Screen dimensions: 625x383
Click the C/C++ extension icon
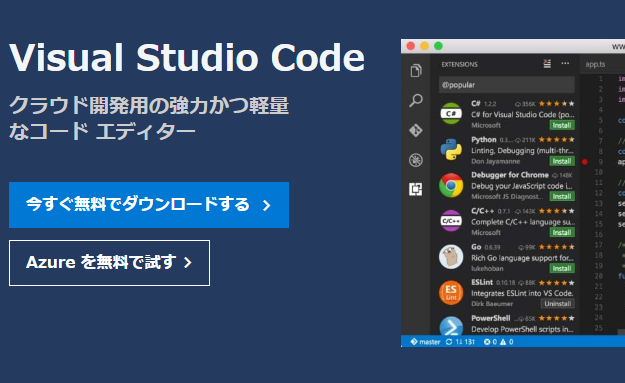pyautogui.click(x=451, y=221)
